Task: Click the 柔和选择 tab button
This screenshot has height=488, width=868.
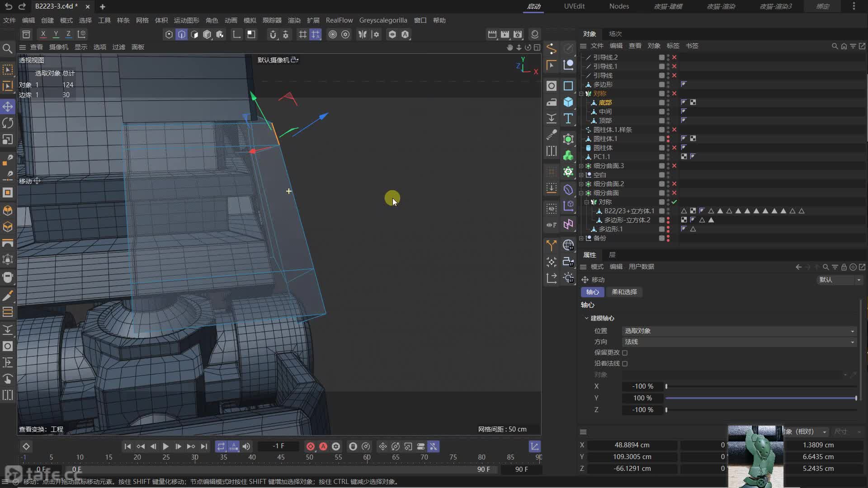Action: coord(624,292)
